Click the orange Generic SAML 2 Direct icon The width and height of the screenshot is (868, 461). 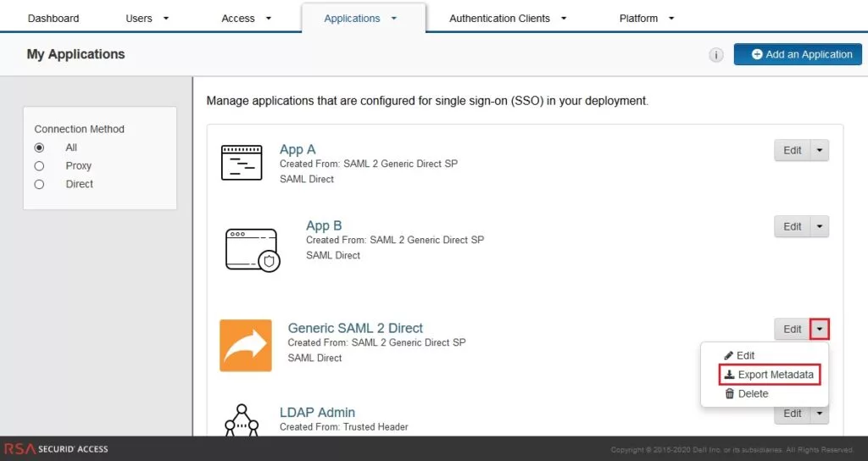(246, 346)
